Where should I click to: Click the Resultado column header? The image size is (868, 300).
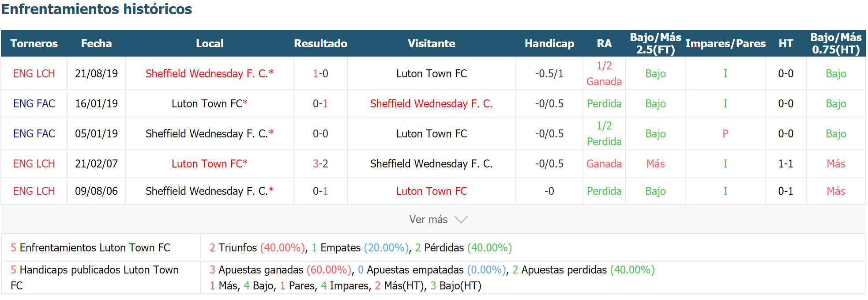pyautogui.click(x=320, y=43)
